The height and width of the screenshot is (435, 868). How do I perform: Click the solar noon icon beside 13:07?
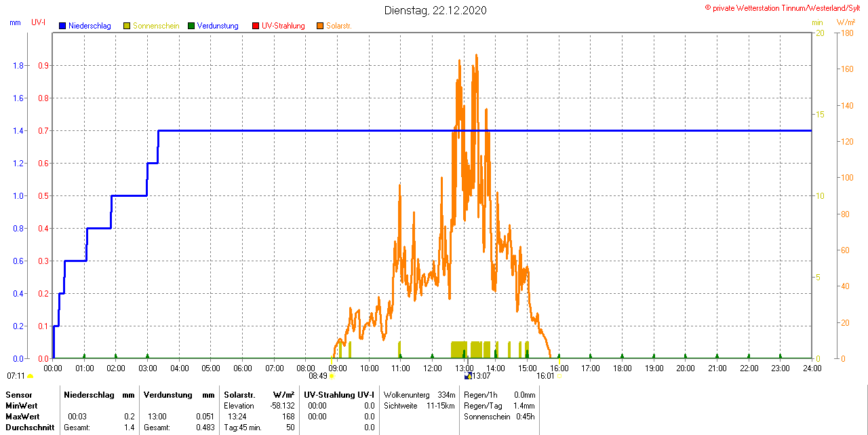(x=467, y=375)
